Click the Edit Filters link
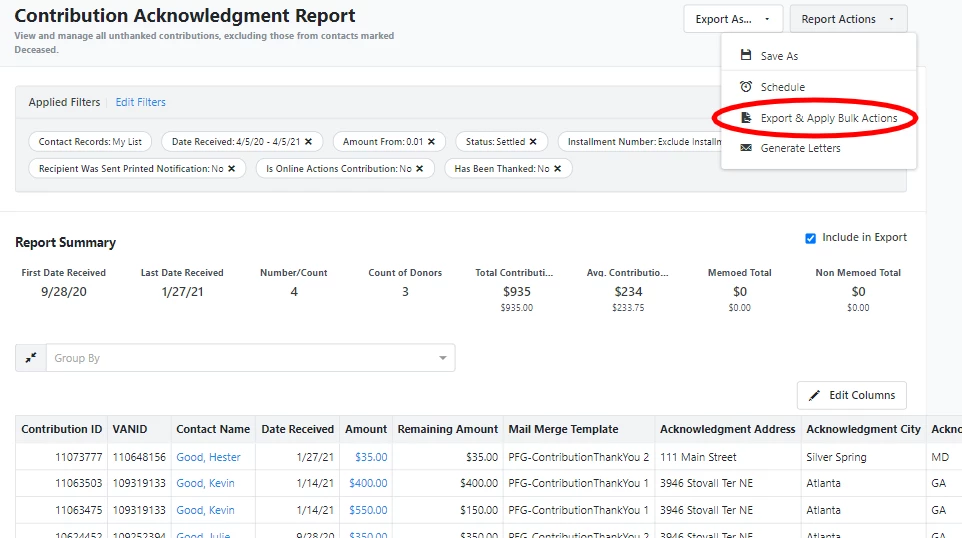This screenshot has height=538, width=962. (140, 102)
